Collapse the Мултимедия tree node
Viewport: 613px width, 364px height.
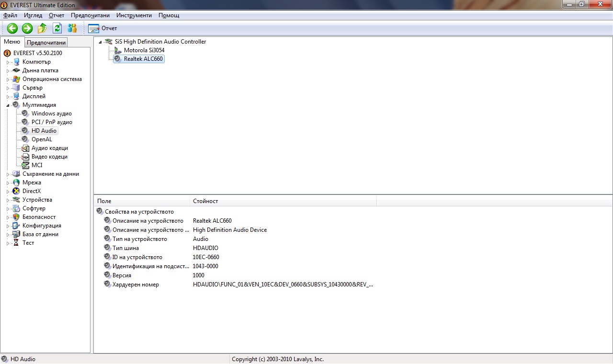coord(8,105)
